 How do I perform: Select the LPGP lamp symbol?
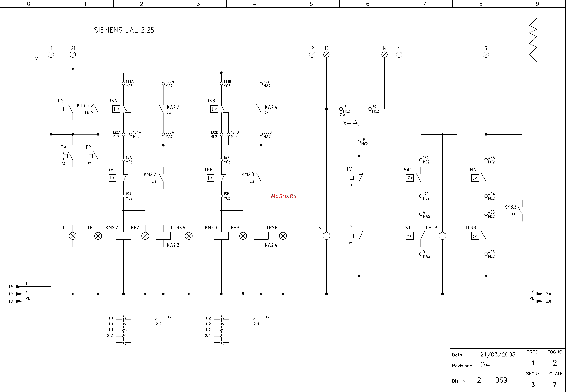click(442, 236)
